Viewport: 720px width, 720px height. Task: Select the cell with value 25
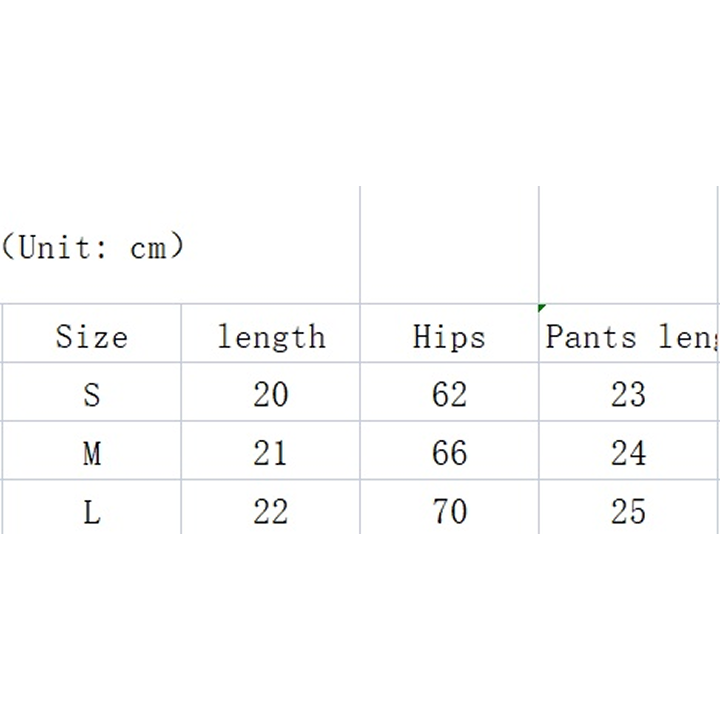629,511
